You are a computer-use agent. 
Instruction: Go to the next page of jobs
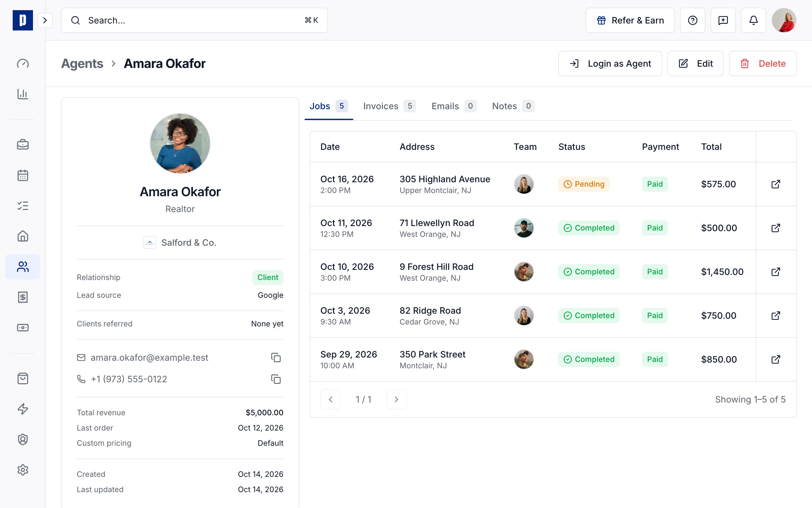(x=396, y=399)
